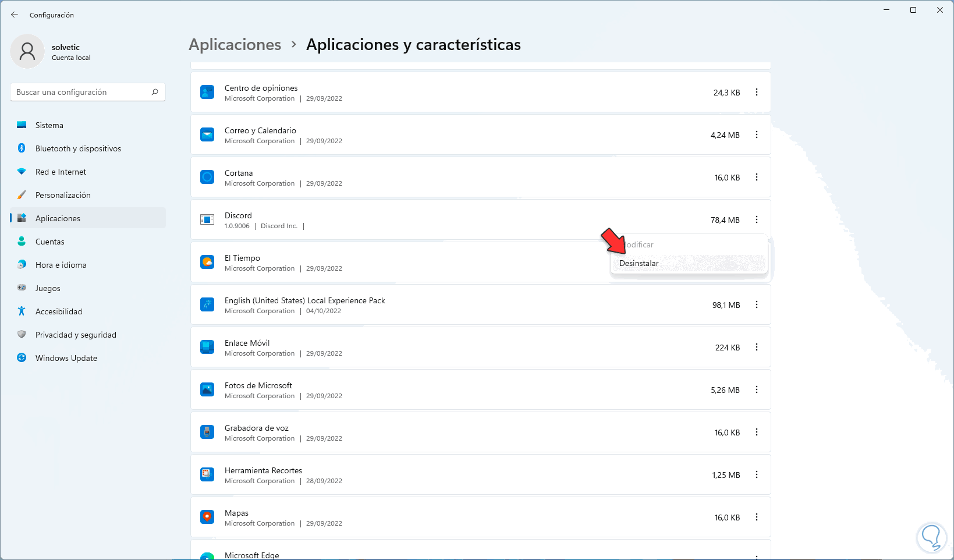Click the Grabadora de voz app name
This screenshot has height=560, width=954.
coord(257,428)
